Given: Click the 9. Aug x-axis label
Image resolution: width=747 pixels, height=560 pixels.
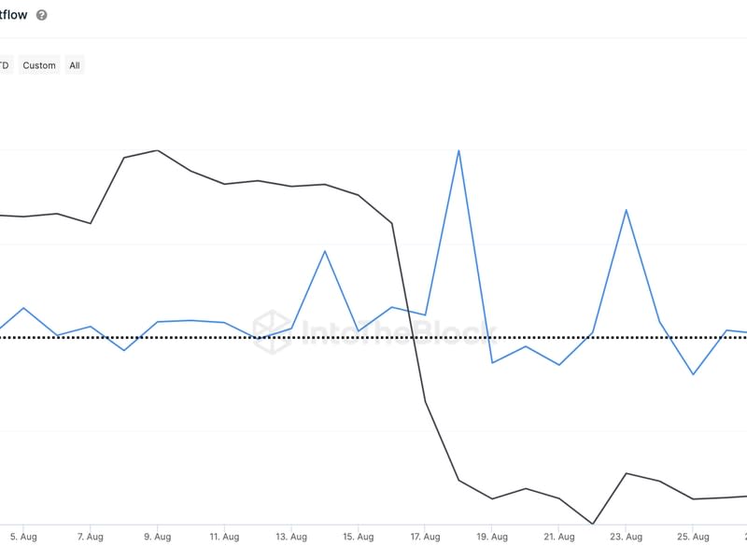Looking at the screenshot, I should pos(157,537).
